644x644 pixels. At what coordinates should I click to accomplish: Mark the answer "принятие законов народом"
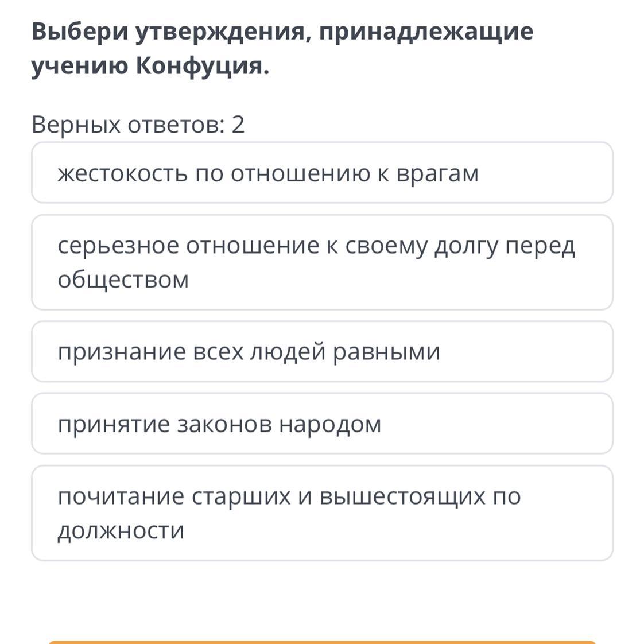[x=321, y=424]
